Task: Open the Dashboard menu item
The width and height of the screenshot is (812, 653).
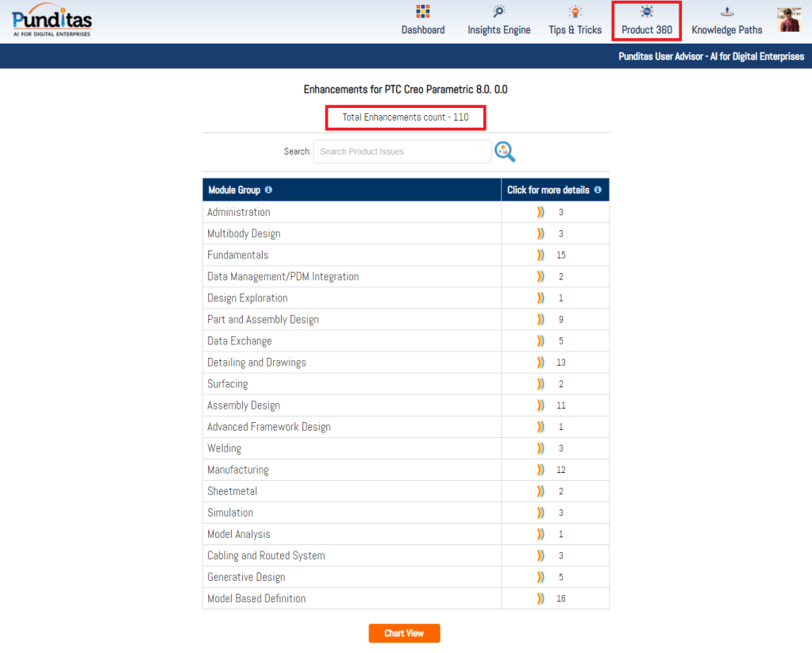Action: coord(423,30)
